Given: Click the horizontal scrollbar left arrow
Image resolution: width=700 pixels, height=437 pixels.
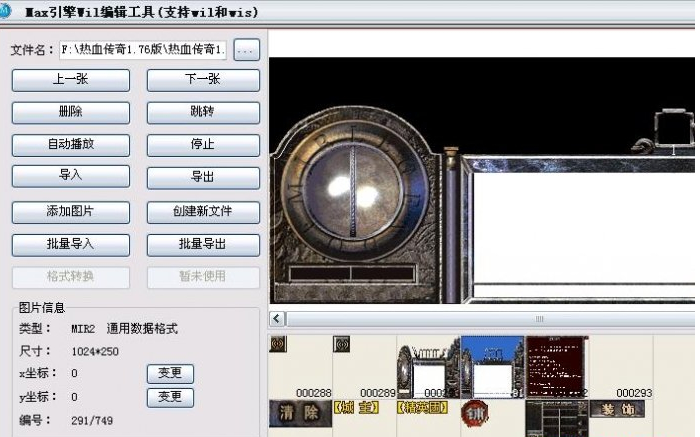Looking at the screenshot, I should 278,319.
